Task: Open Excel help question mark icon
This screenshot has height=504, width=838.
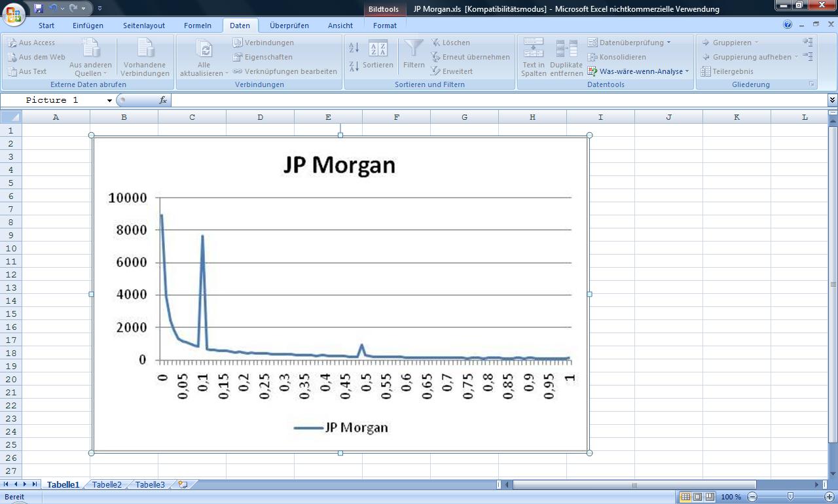Action: point(788,25)
